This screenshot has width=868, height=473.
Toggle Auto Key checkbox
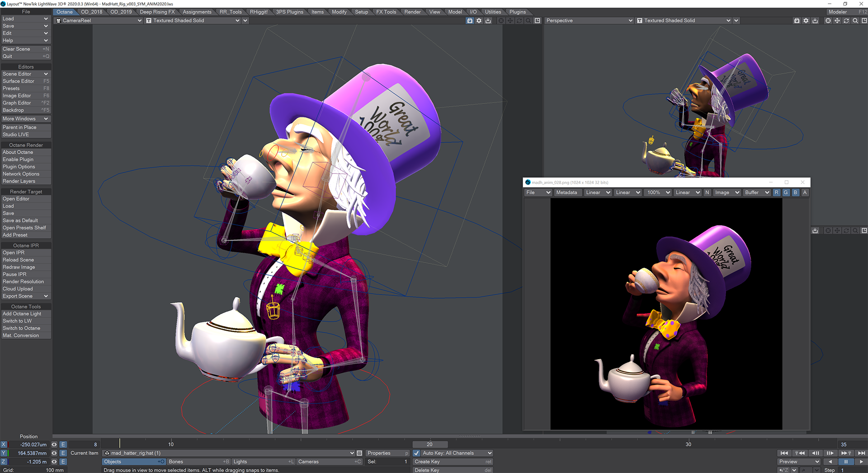pyautogui.click(x=416, y=453)
